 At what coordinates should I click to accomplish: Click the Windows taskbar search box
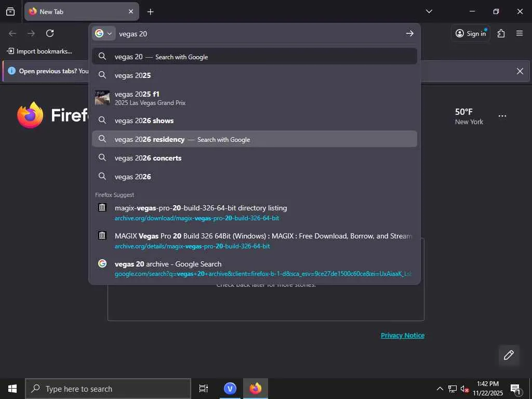pyautogui.click(x=108, y=389)
